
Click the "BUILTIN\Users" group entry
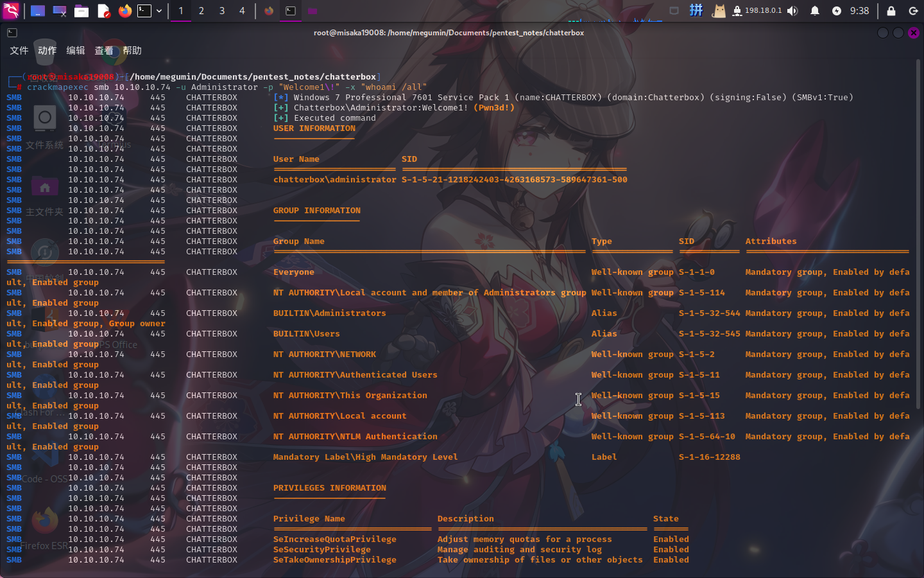(x=307, y=334)
